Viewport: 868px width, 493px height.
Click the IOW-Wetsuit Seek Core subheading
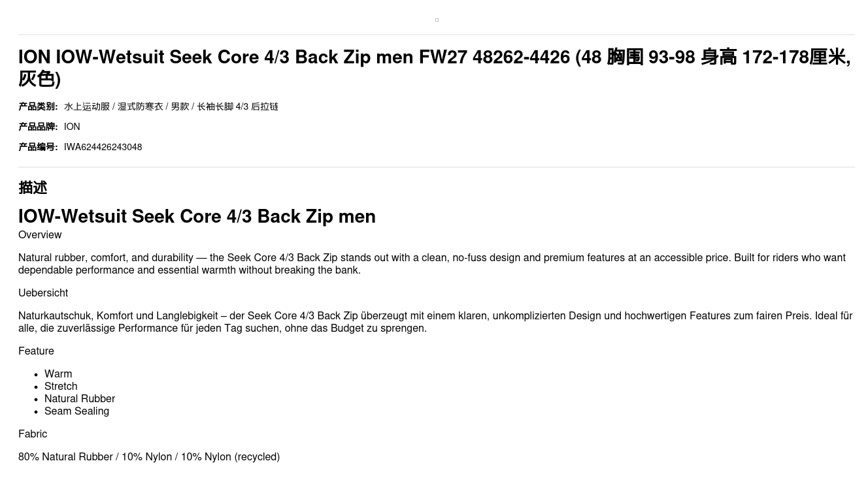[197, 216]
